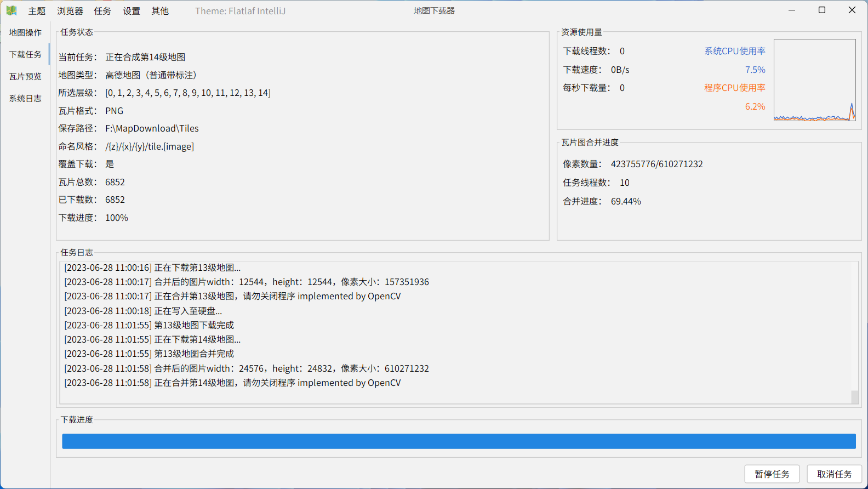Click the map downloader app icon

tap(11, 10)
